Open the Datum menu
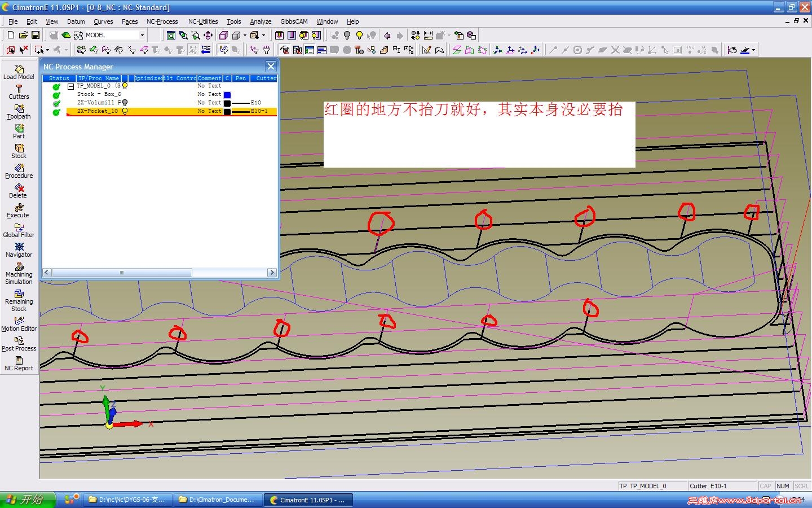The image size is (812, 508). [x=76, y=21]
